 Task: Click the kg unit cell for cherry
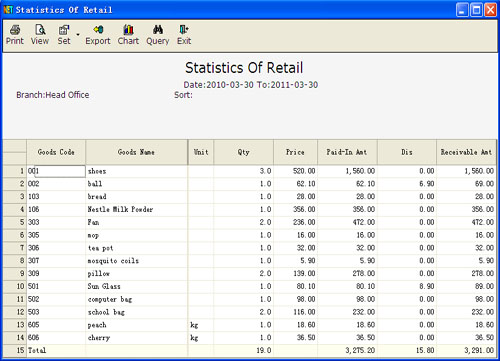click(x=201, y=338)
